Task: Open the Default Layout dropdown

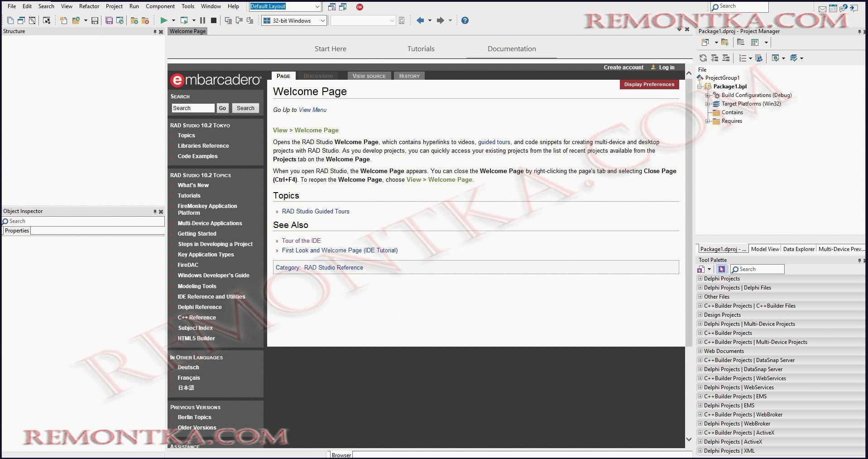Action: 317,6
